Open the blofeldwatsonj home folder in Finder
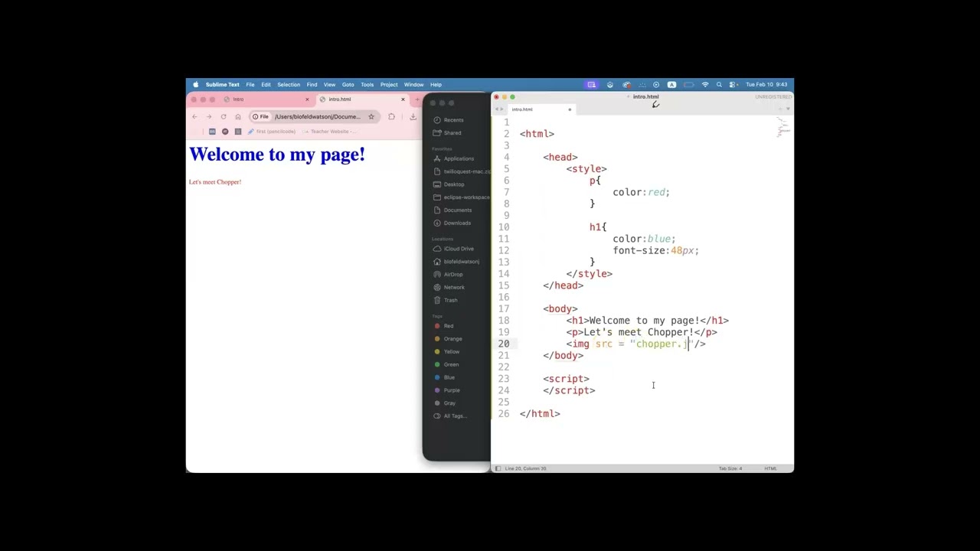This screenshot has width=980, height=551. pyautogui.click(x=456, y=262)
